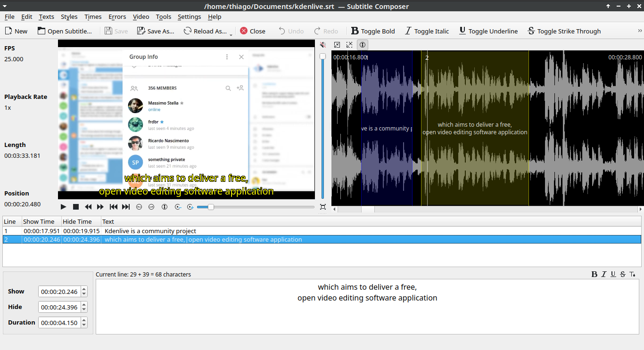The width and height of the screenshot is (644, 350).
Task: Jump to next subtitle line icon
Action: tap(126, 207)
